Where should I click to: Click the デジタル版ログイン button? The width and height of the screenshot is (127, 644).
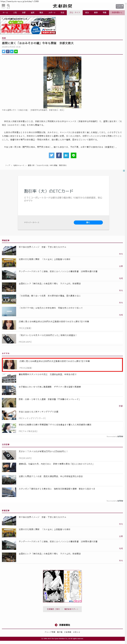pyautogui.click(x=120, y=6)
